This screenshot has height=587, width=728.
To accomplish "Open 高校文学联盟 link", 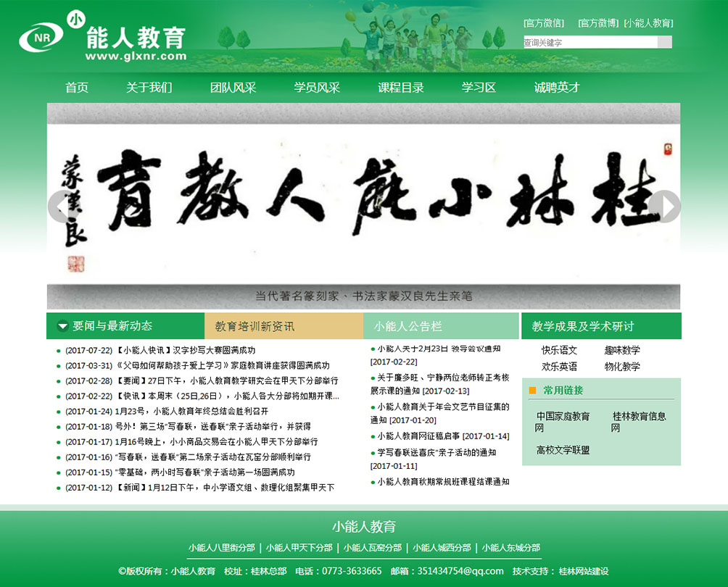I will 563,450.
